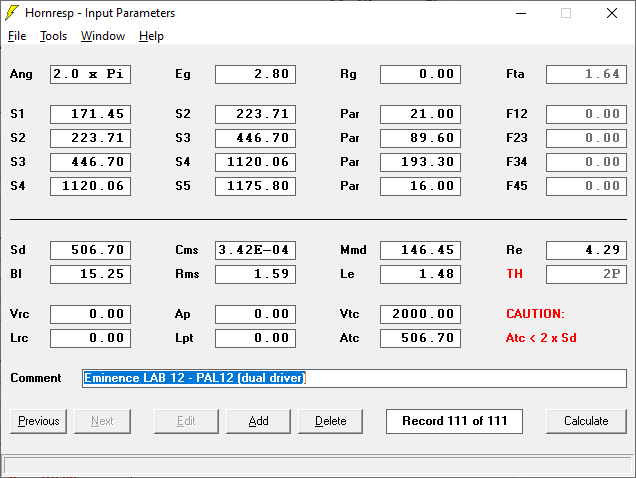The height and width of the screenshot is (478, 636).
Task: Click the middle column S4 field 1120.06
Action: pos(256,162)
